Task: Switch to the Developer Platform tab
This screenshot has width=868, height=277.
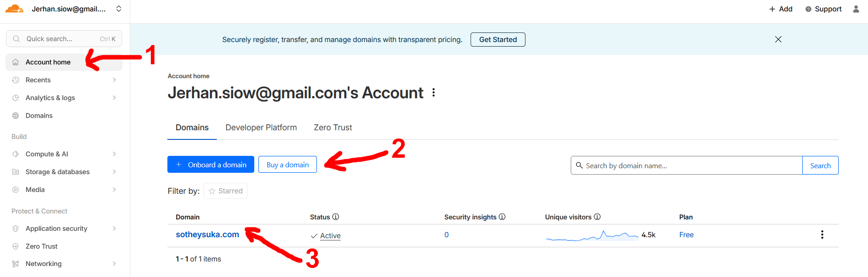Action: click(261, 128)
